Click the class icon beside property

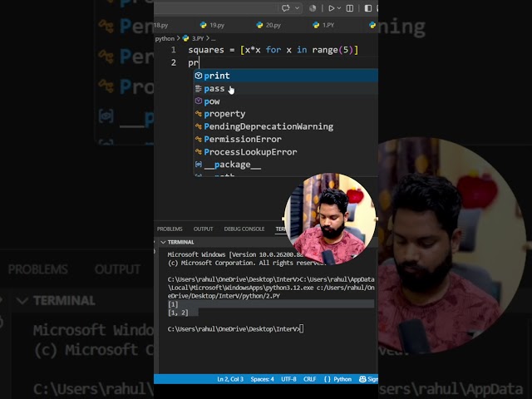pos(199,114)
